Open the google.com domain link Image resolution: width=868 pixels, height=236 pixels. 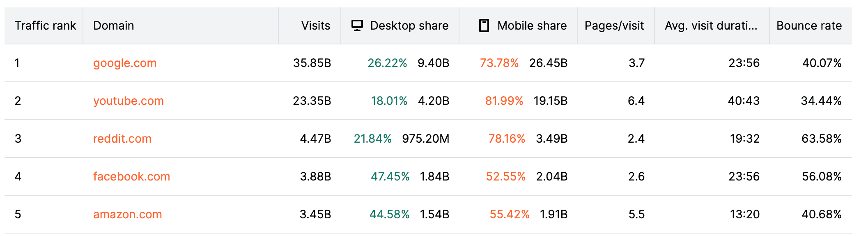tap(125, 63)
